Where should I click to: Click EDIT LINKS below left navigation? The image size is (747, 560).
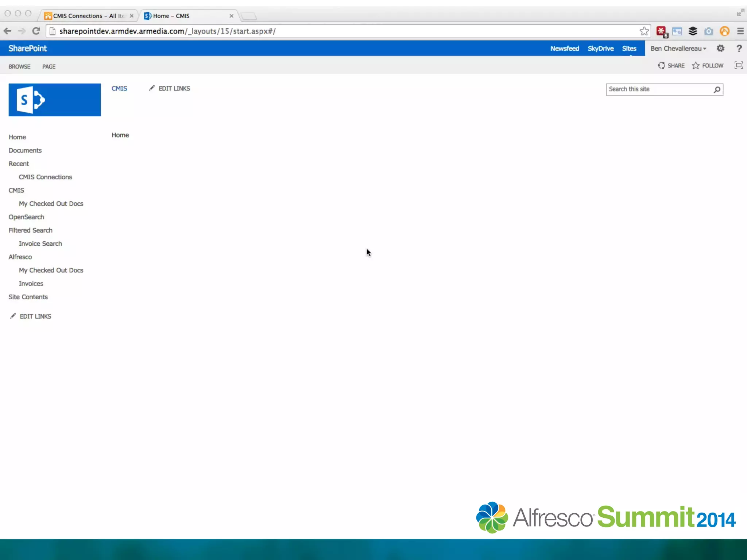click(31, 316)
